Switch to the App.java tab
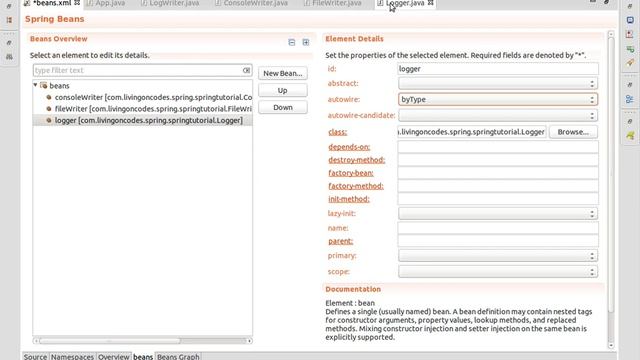This screenshot has height=360, width=640. [106, 3]
